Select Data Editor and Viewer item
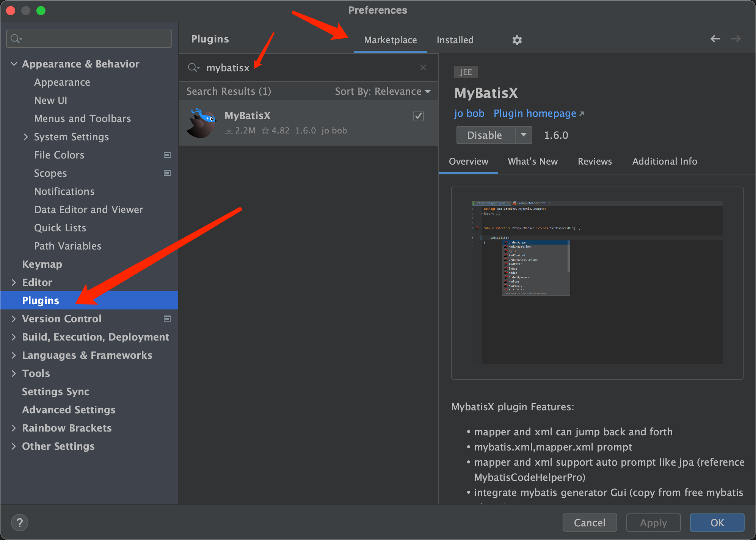The width and height of the screenshot is (756, 540). pos(88,209)
